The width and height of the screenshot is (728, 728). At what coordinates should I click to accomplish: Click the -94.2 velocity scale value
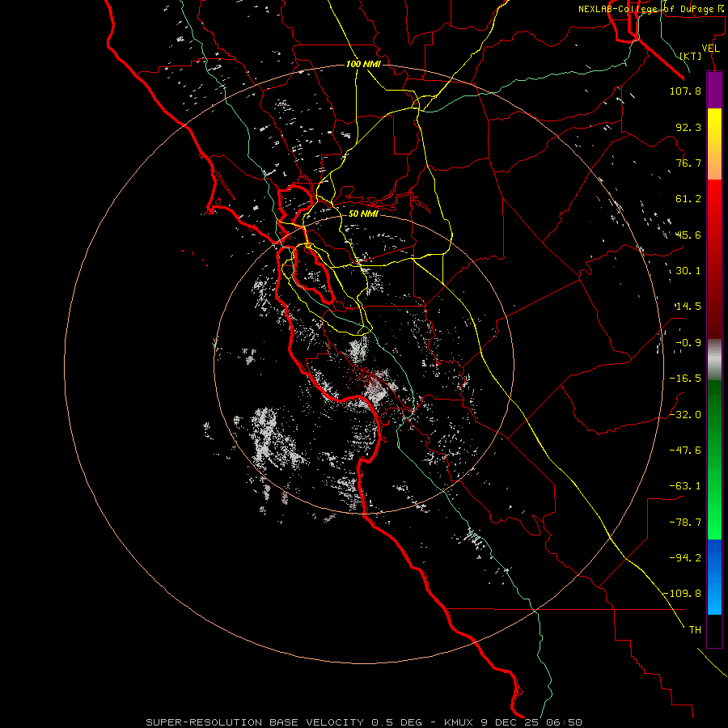point(685,557)
